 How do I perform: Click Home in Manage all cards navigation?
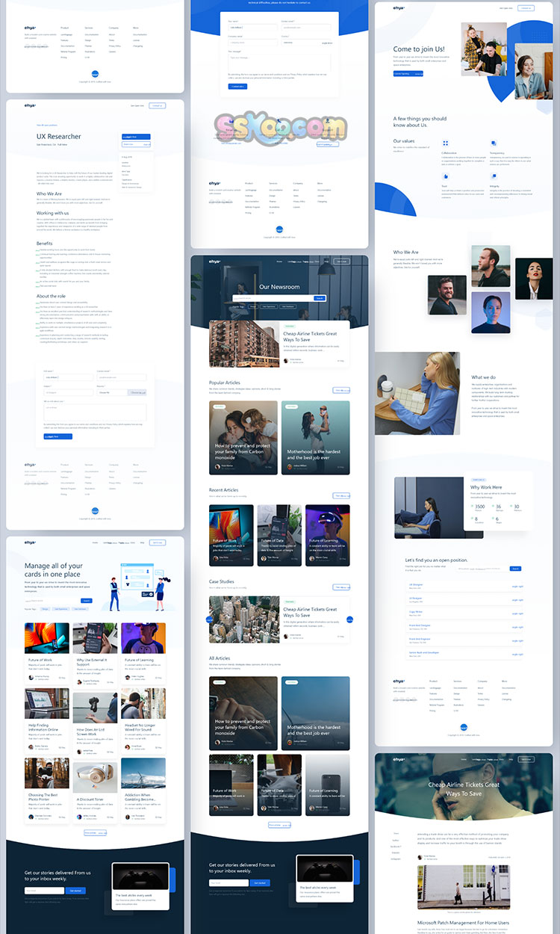95,542
